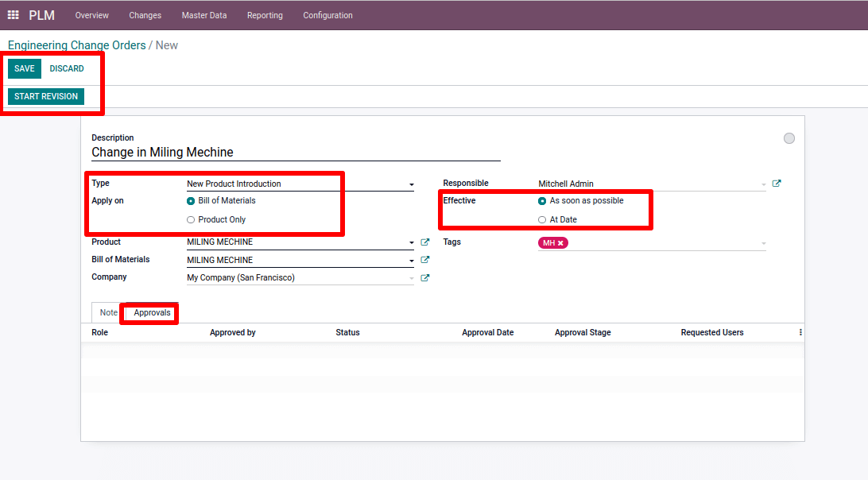
Task: Open the Overview menu
Action: 92,15
